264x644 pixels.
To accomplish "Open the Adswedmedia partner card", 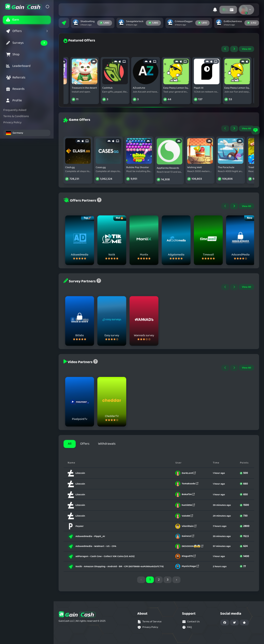I will [80, 240].
